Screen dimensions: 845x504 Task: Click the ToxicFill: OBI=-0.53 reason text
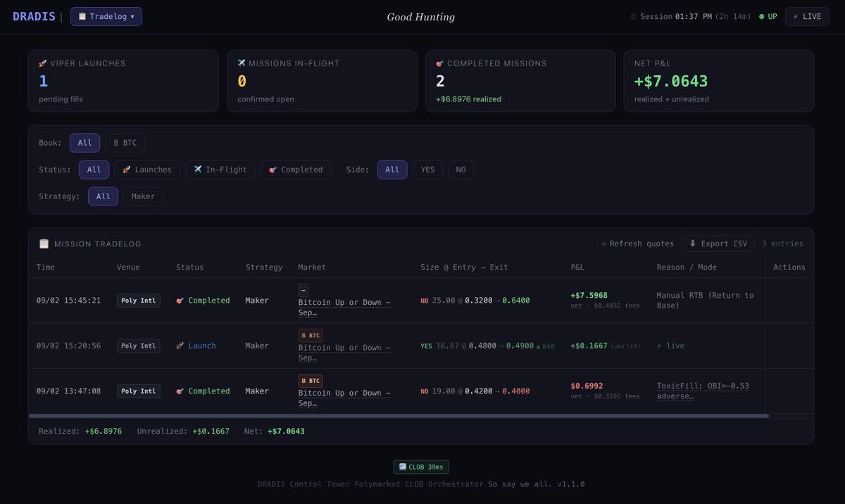pyautogui.click(x=702, y=391)
